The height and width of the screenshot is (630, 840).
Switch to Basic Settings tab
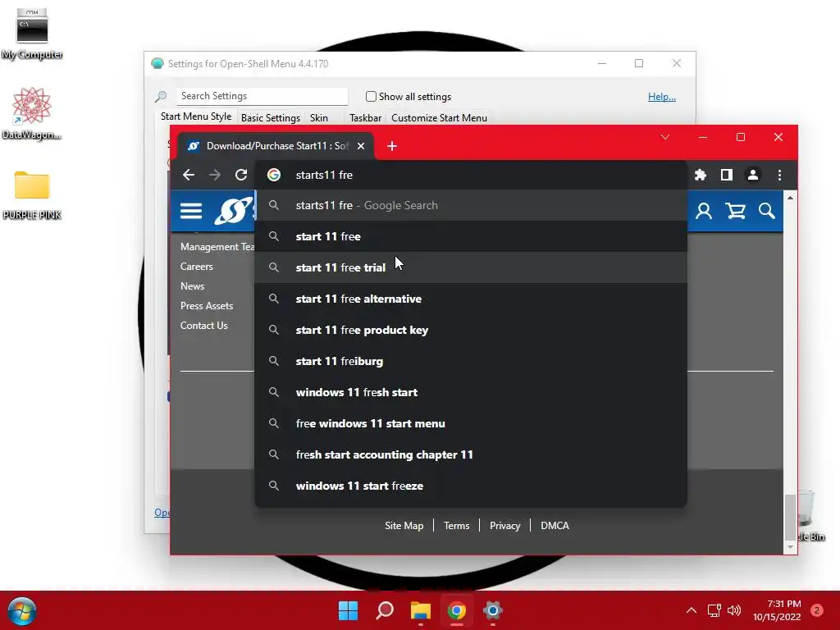(x=271, y=118)
